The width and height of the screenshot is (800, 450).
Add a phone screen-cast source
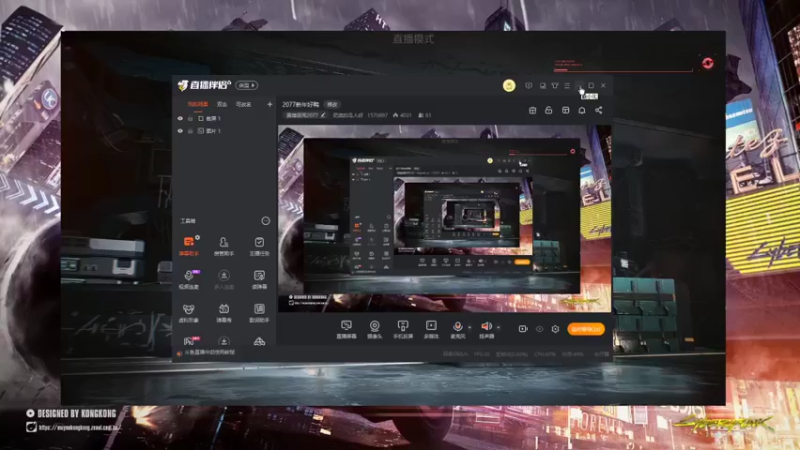tap(403, 329)
